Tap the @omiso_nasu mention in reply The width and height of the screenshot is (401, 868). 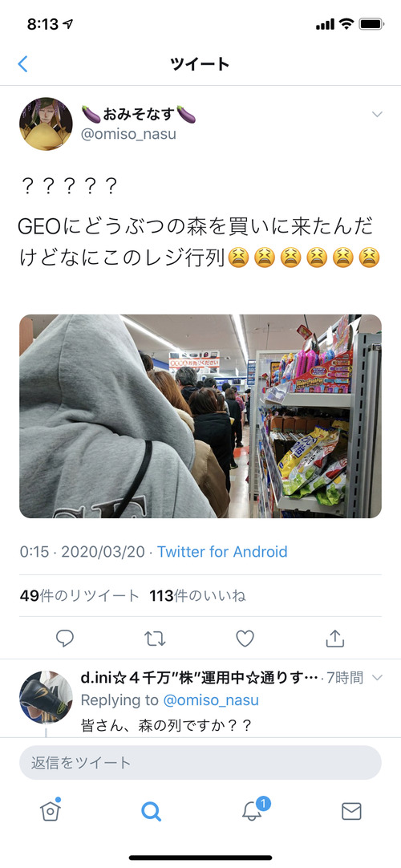(211, 700)
